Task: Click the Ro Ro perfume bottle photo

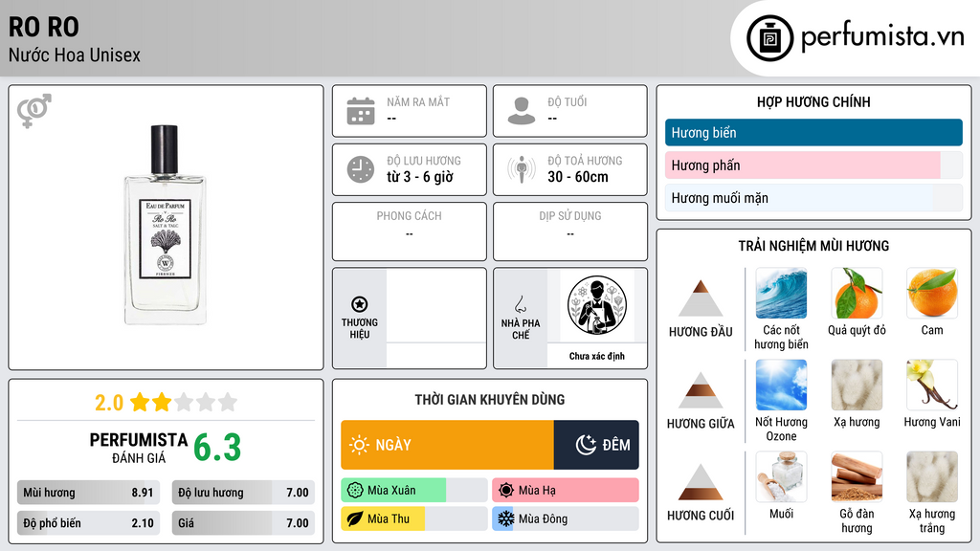Action: [165, 225]
